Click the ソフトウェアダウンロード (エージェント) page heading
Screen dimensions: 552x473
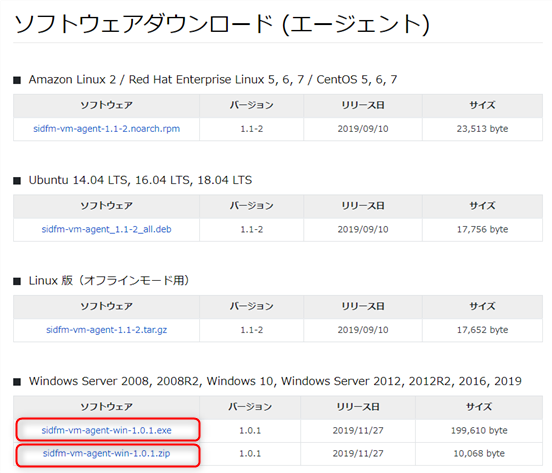pyautogui.click(x=221, y=24)
